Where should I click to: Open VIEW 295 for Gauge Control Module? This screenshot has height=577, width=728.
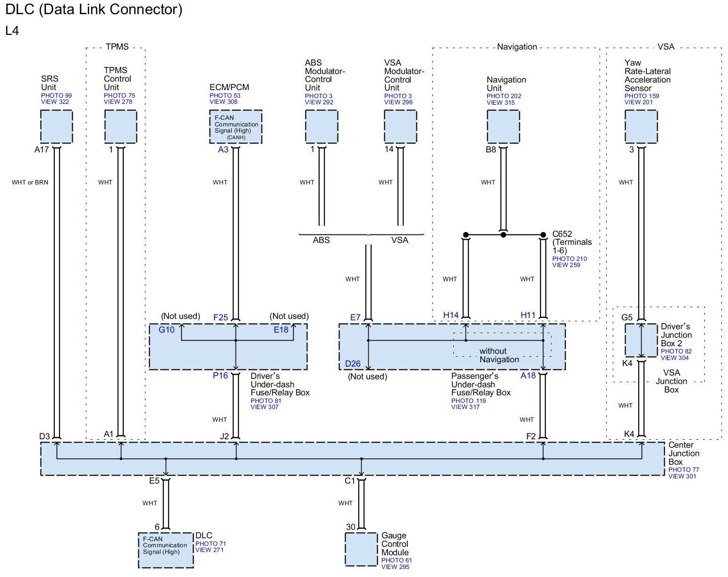tap(395, 567)
